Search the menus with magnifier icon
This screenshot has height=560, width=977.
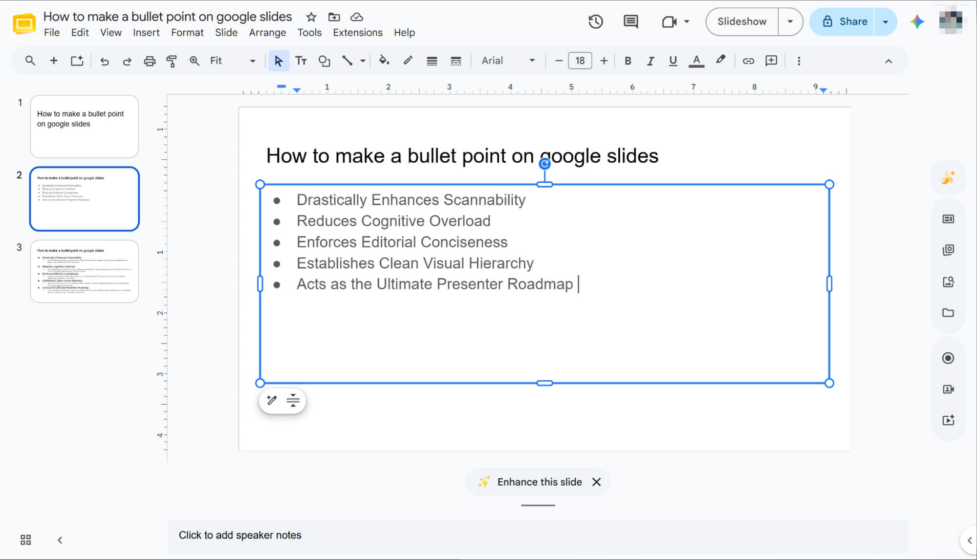[x=30, y=61]
